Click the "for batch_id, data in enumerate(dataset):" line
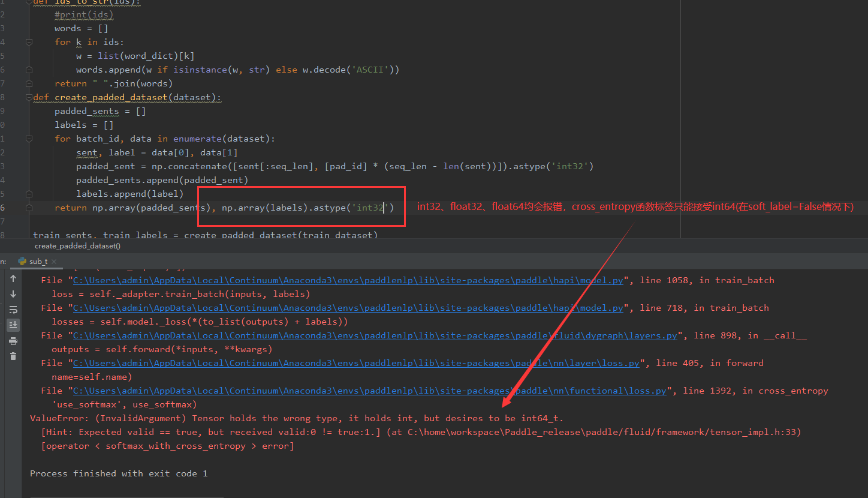The height and width of the screenshot is (498, 868). coord(165,139)
